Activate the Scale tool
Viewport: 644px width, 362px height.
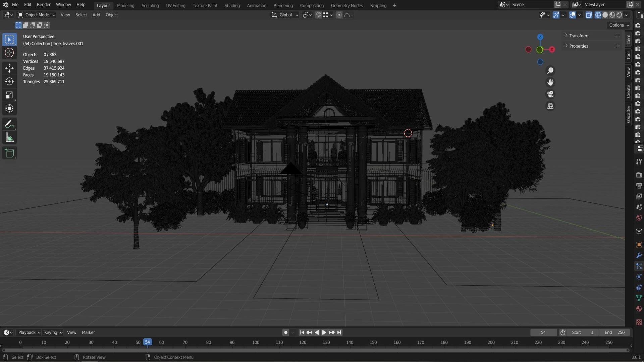9,95
